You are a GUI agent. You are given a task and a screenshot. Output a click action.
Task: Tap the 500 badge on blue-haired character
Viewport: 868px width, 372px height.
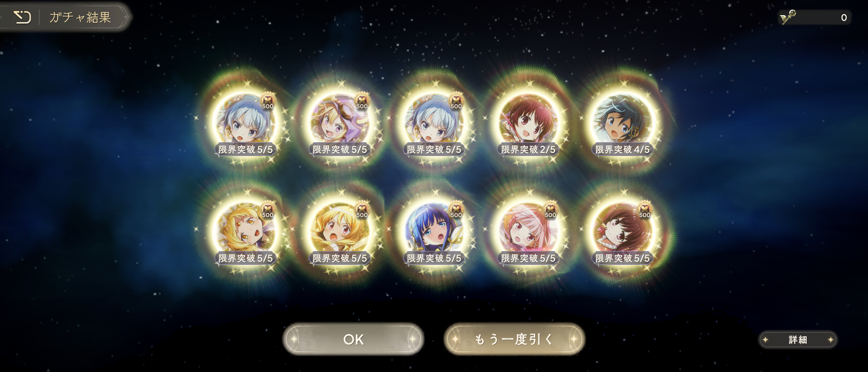click(x=456, y=210)
